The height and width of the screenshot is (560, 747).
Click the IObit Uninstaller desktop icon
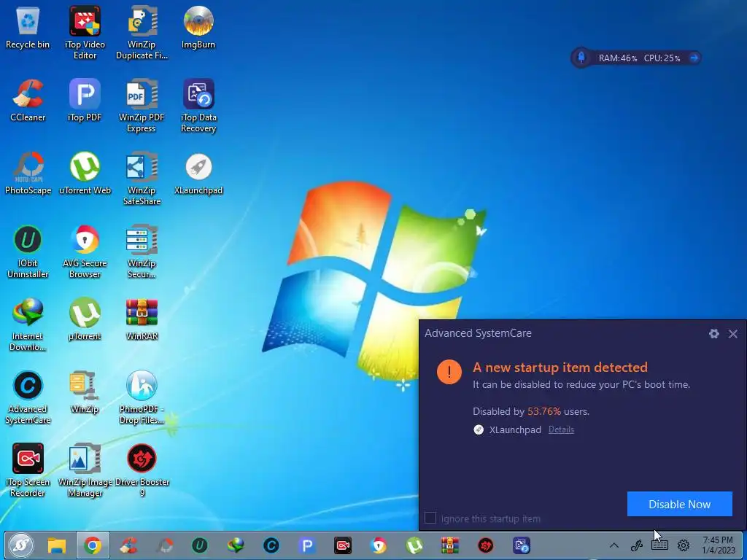click(x=28, y=252)
